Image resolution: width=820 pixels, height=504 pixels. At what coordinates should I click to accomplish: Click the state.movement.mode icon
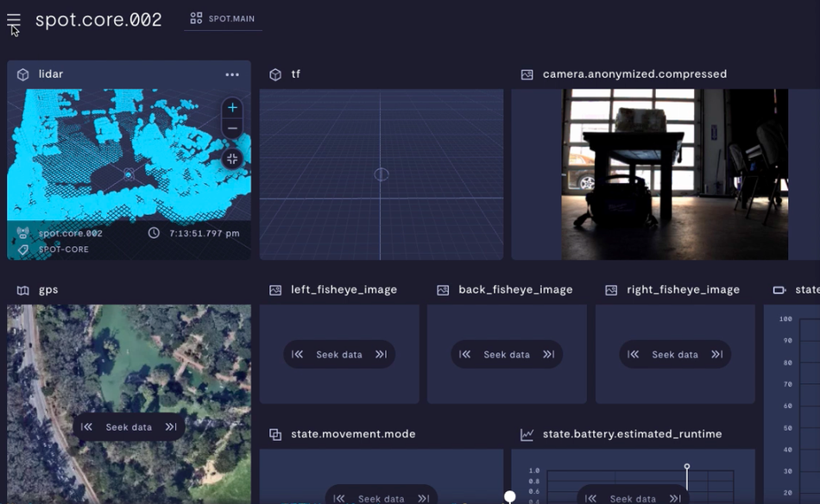275,434
